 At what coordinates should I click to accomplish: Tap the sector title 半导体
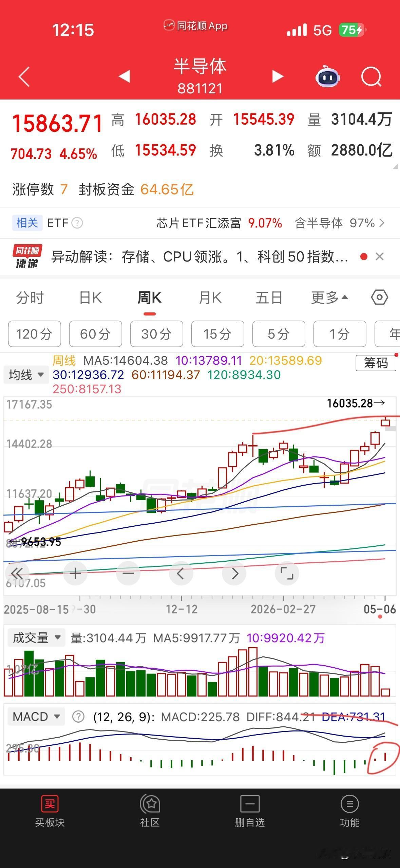[199, 66]
